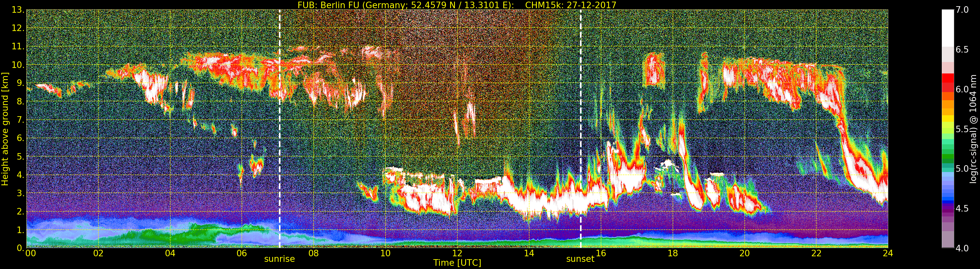Click the '20' time tick label
The width and height of the screenshot is (980, 269).
coord(745,253)
